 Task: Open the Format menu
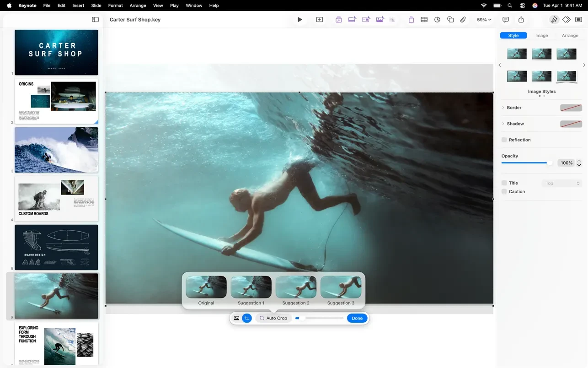pos(115,5)
